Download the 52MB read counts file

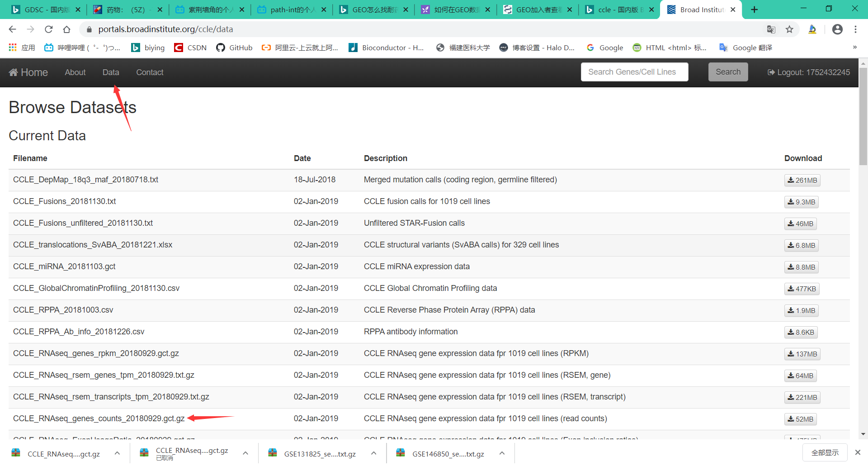(x=800, y=419)
